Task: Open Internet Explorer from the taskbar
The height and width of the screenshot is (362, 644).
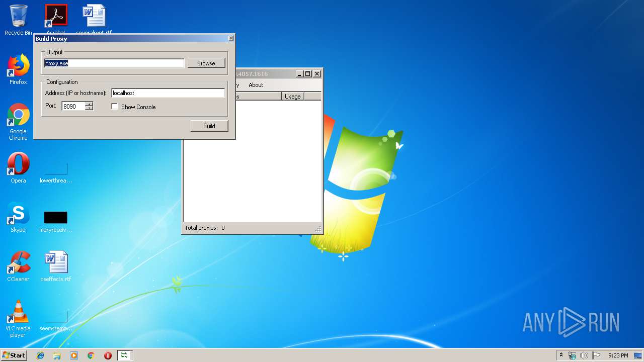Action: (x=40, y=355)
